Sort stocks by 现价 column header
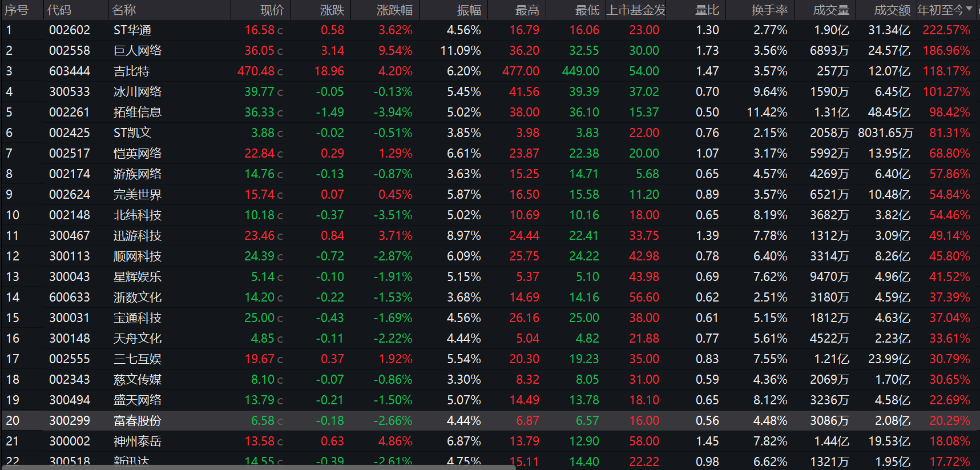 (x=272, y=10)
